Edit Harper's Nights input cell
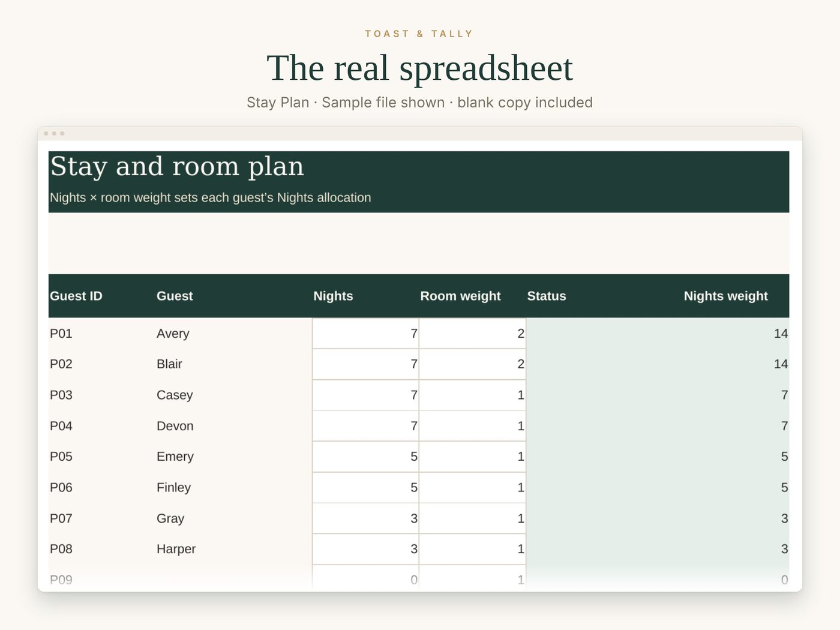The width and height of the screenshot is (840, 630). [365, 549]
